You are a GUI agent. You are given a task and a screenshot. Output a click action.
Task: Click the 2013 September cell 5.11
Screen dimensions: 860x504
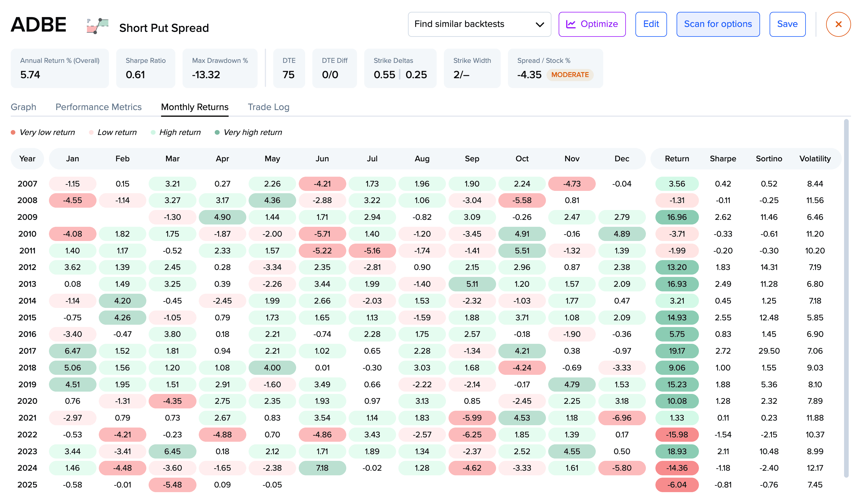(x=472, y=284)
